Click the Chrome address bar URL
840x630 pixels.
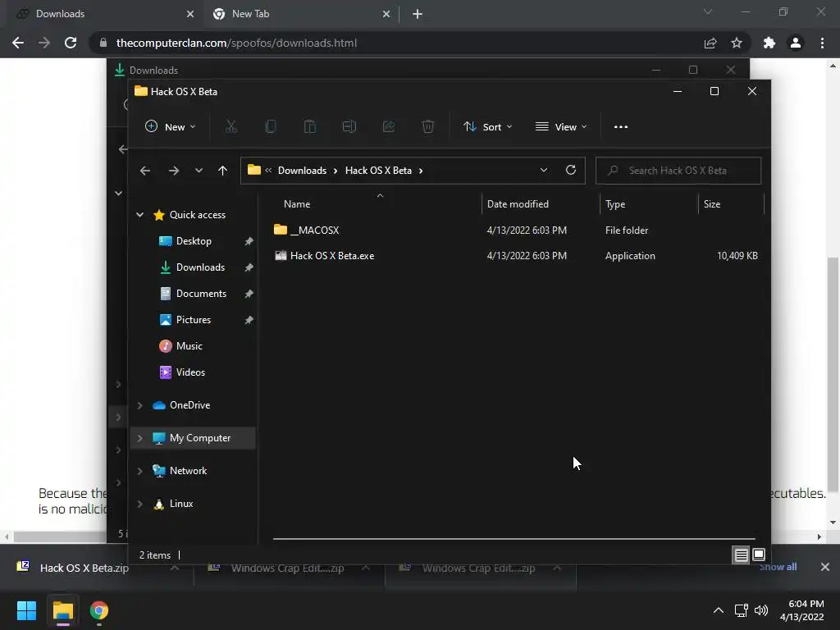coord(236,43)
